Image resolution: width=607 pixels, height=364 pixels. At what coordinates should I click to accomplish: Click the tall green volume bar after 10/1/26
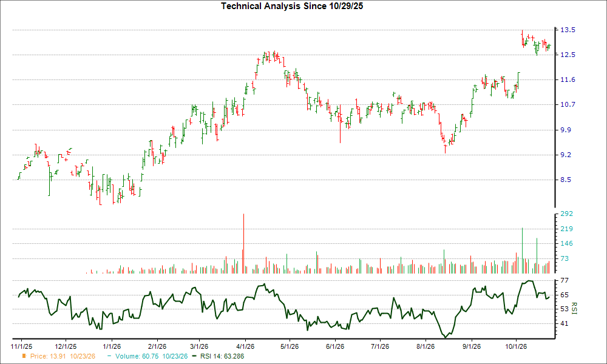tap(522, 251)
